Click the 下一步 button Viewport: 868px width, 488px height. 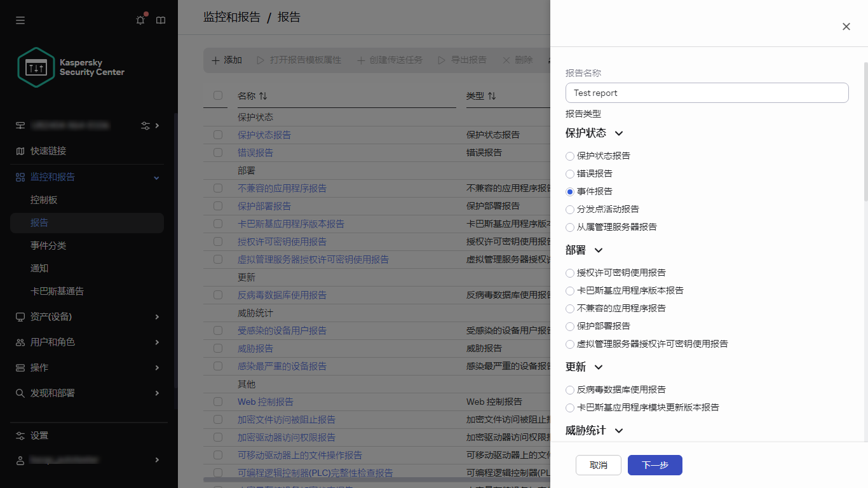(654, 464)
